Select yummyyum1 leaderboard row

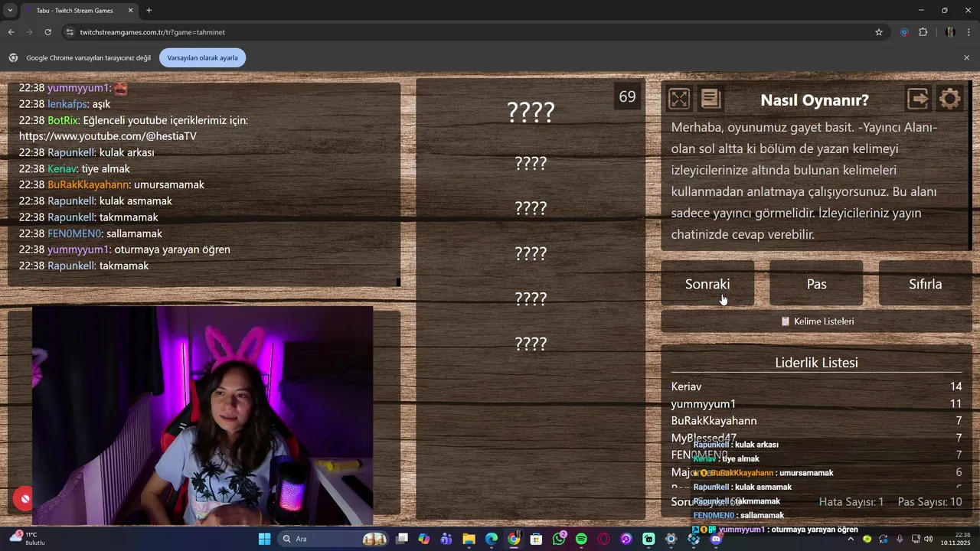tap(816, 403)
